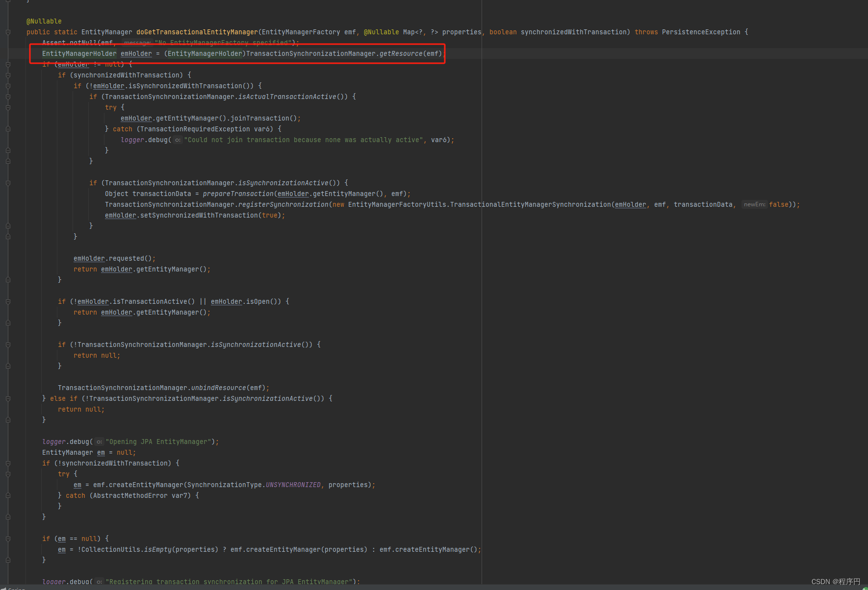Image resolution: width=868 pixels, height=590 pixels.
Task: Click the o: parameter hint in the first logger.debug call
Action: point(177,140)
